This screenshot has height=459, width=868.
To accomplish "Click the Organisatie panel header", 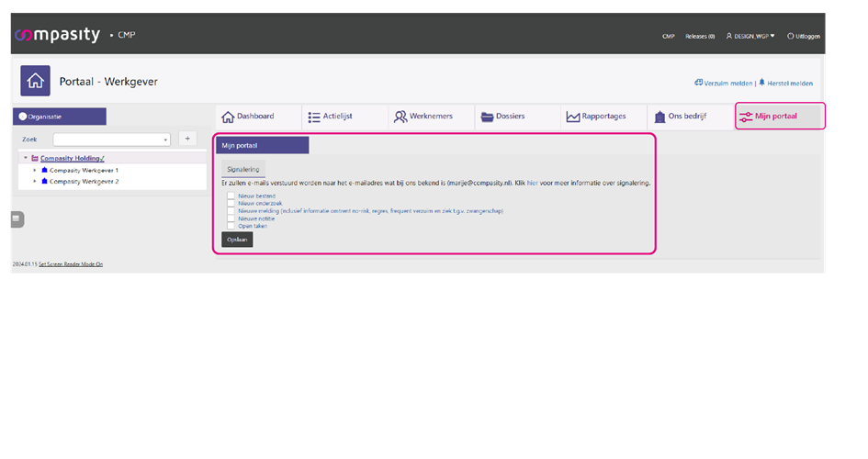I will (x=60, y=117).
